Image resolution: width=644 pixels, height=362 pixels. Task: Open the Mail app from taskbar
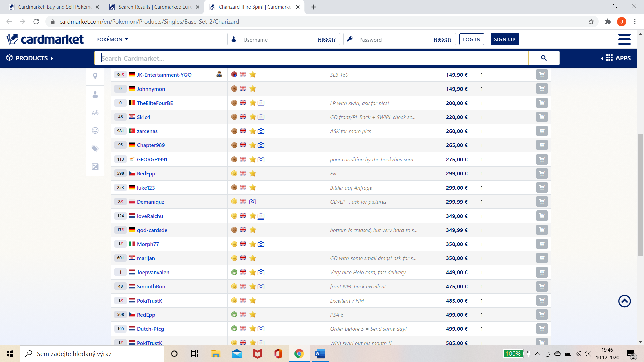(236, 354)
